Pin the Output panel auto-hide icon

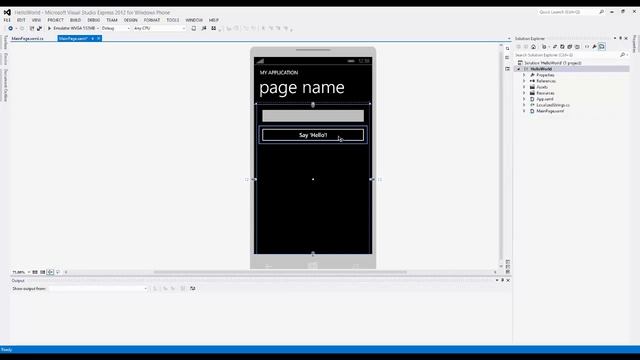pos(502,280)
